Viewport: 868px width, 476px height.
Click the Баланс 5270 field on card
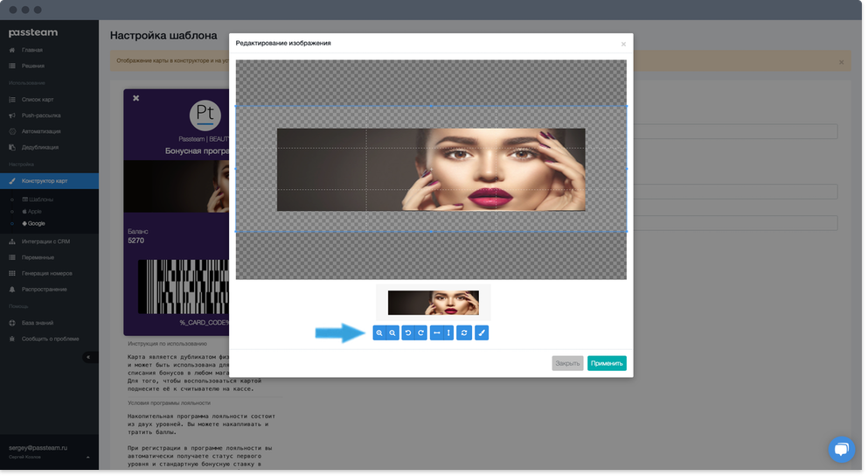pos(138,236)
